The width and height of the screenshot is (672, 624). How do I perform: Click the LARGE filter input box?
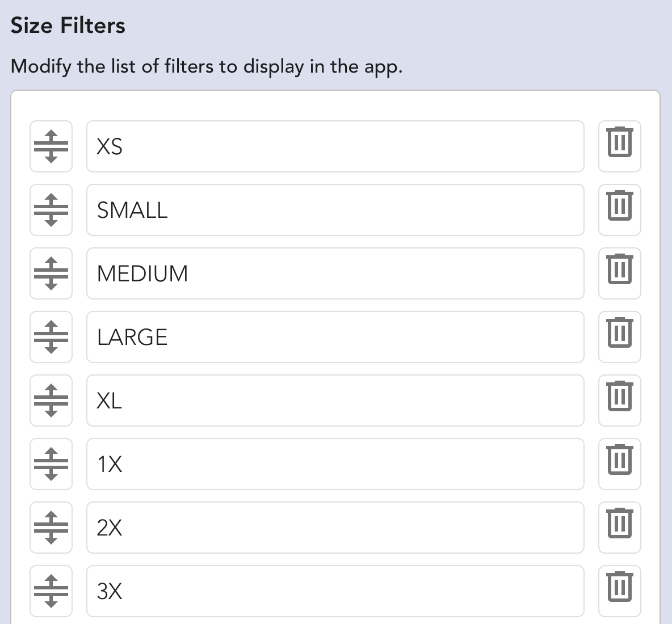tap(335, 337)
